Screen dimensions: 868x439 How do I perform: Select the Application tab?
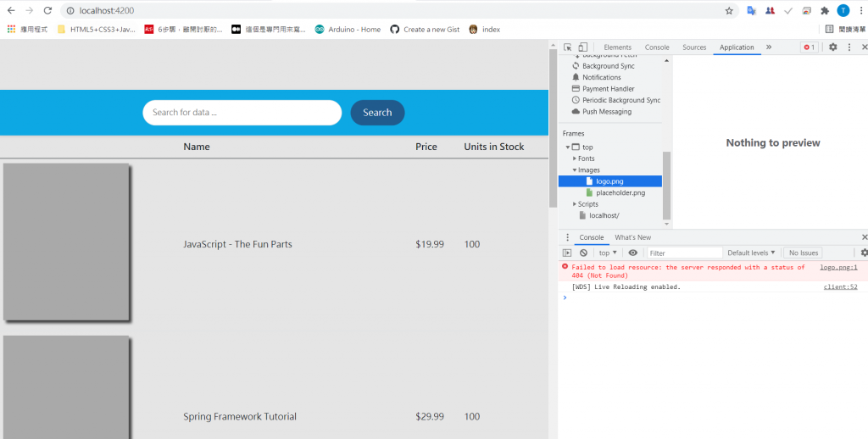(737, 47)
